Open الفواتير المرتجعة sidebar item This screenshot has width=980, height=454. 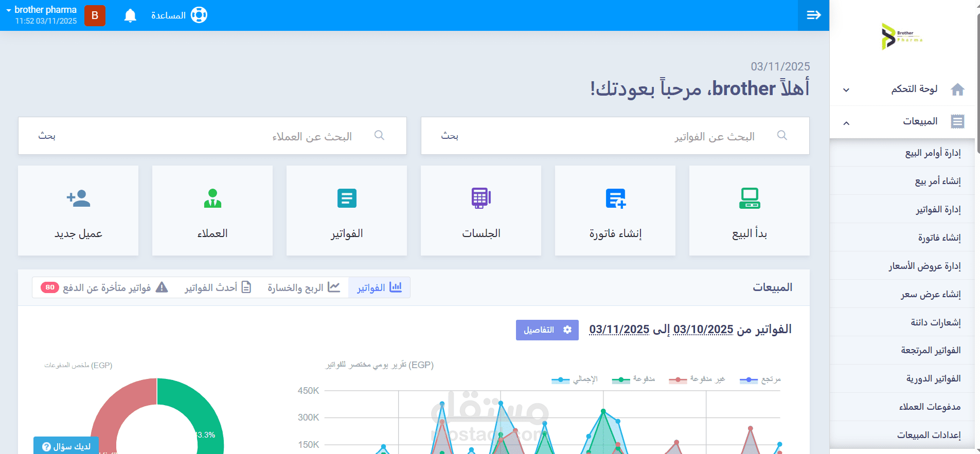(902, 350)
